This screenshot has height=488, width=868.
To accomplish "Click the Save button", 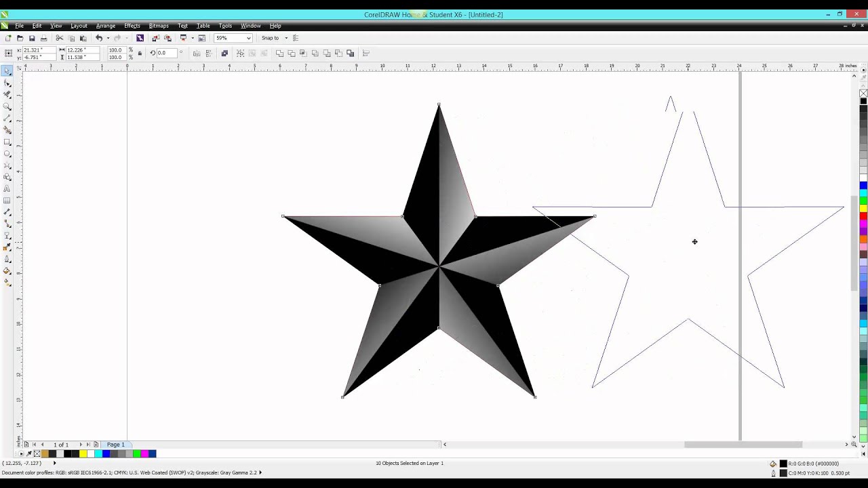I will (x=31, y=38).
